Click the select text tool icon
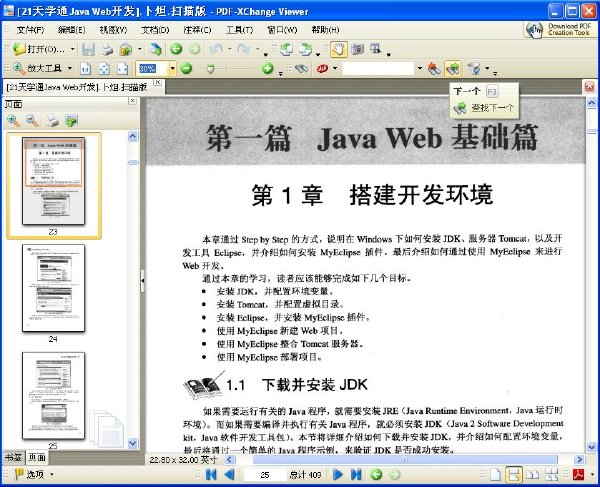 click(x=376, y=49)
